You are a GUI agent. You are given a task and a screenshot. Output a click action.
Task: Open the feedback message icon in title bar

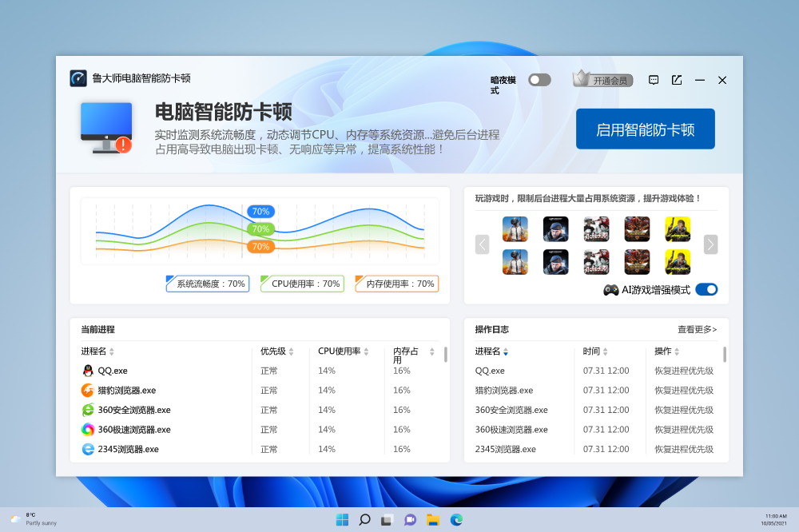pos(654,80)
